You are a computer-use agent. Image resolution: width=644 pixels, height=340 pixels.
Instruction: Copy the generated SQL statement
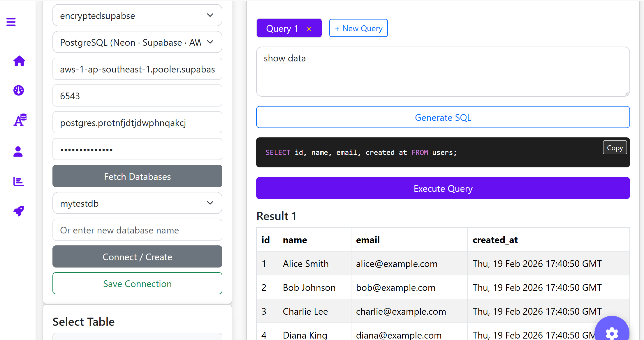pyautogui.click(x=615, y=148)
